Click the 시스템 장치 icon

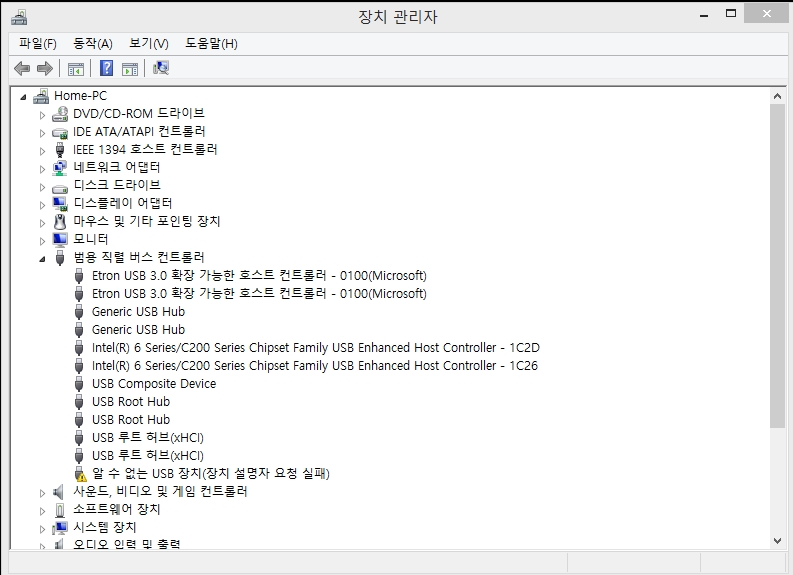point(60,528)
